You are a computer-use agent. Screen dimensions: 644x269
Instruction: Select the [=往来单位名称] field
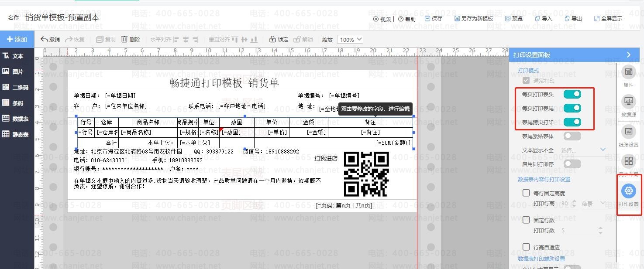point(126,106)
